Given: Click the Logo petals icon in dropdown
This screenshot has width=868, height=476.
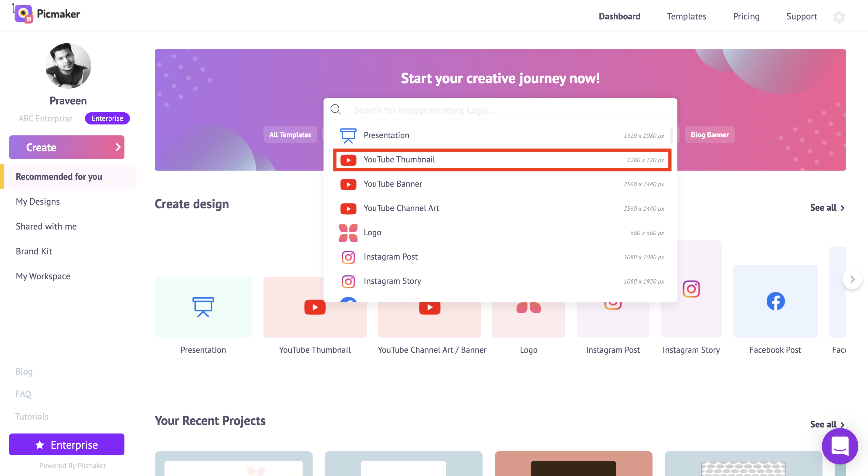Looking at the screenshot, I should coord(348,233).
